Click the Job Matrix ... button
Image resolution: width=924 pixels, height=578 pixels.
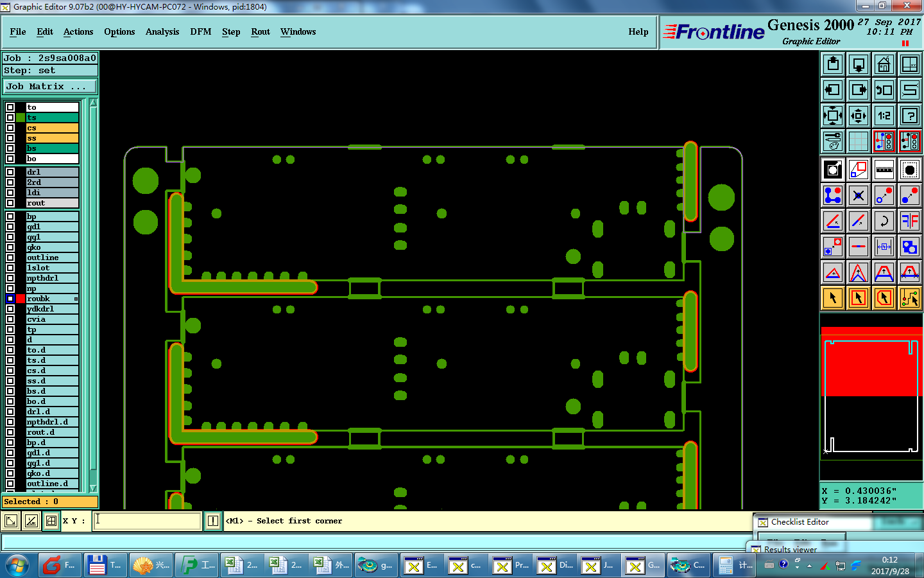(x=50, y=86)
